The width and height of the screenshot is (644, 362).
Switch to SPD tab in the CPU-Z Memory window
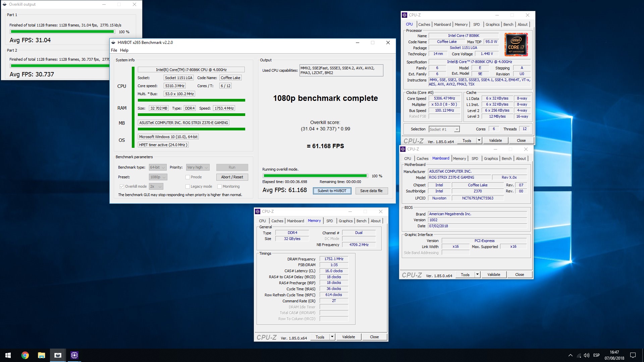330,221
